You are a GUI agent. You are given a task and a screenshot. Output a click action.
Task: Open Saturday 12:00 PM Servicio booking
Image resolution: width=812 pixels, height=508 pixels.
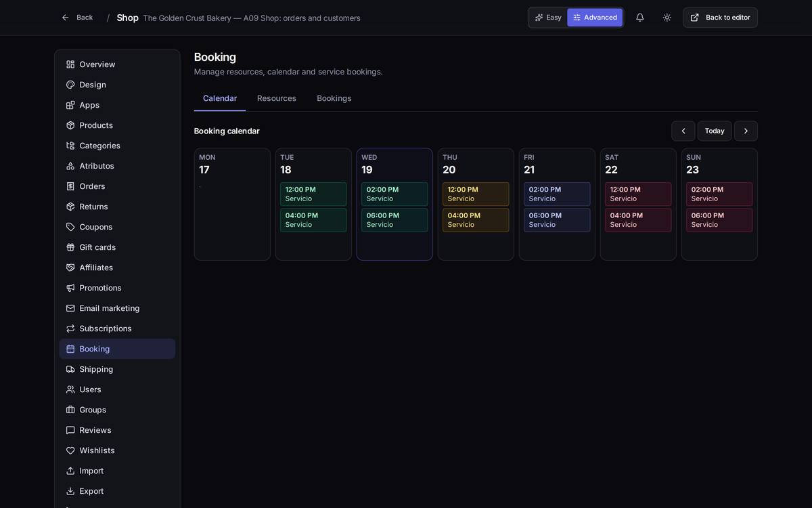coord(638,194)
